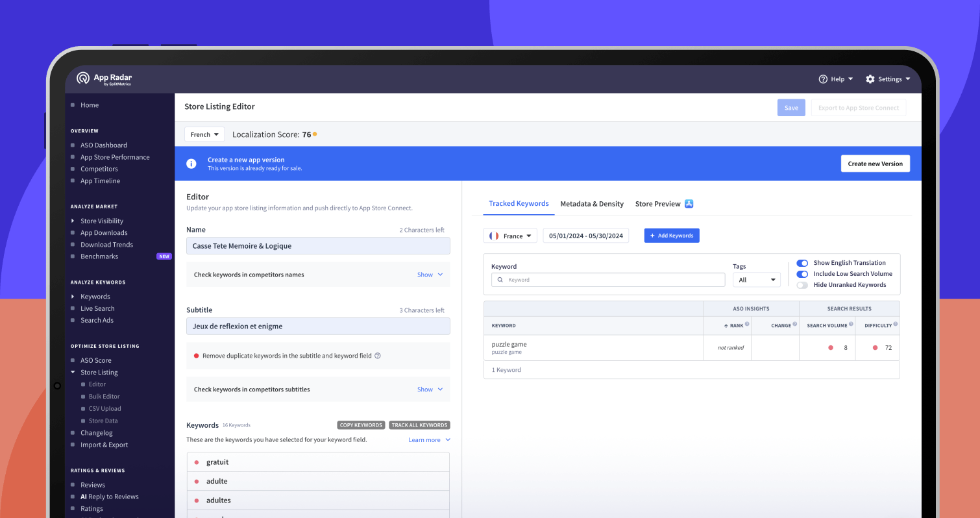Screen dimensions: 980x518
Task: Open the French language dropdown
Action: tap(204, 134)
